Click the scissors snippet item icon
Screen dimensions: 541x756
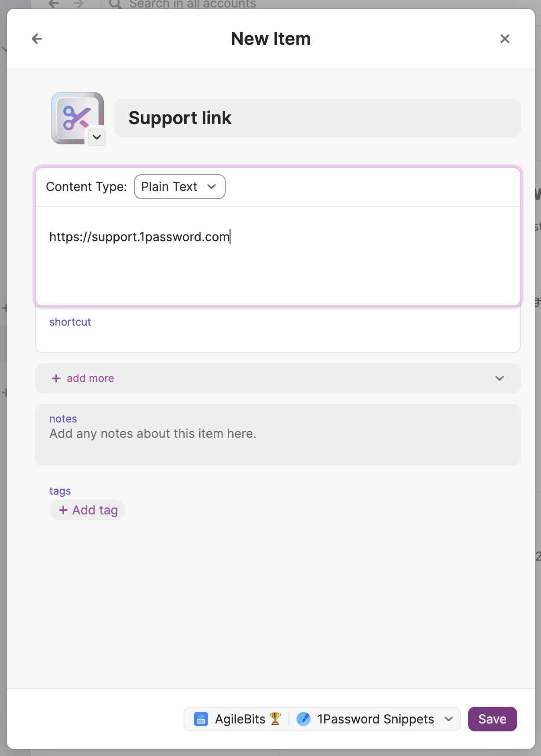click(x=77, y=118)
